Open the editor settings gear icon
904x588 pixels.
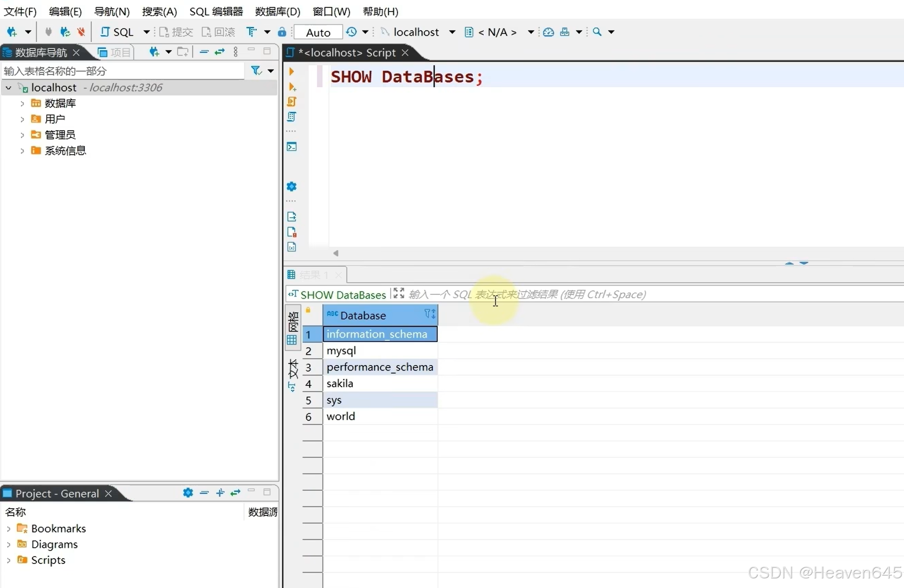point(291,187)
